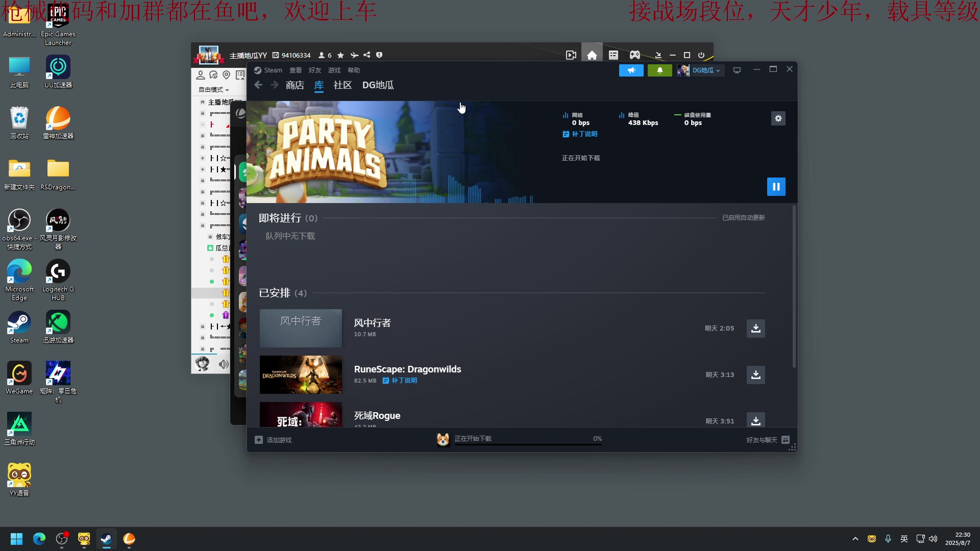Screen dimensions: 980x551
Task: Click the RuneScape Dragonwilds thumbnail
Action: 301,374
